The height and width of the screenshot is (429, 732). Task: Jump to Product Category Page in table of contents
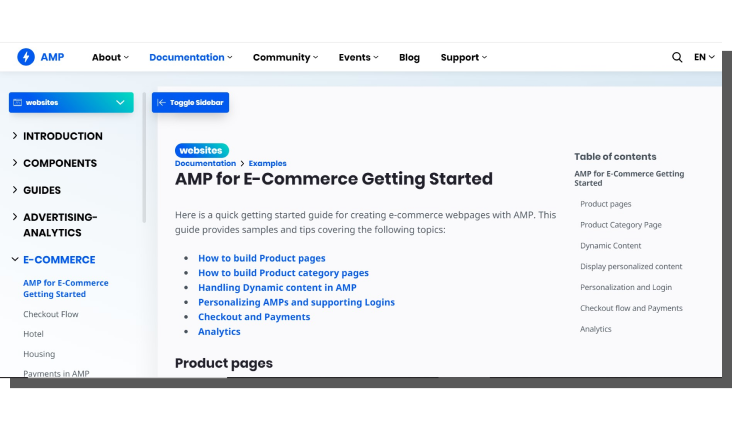(621, 225)
